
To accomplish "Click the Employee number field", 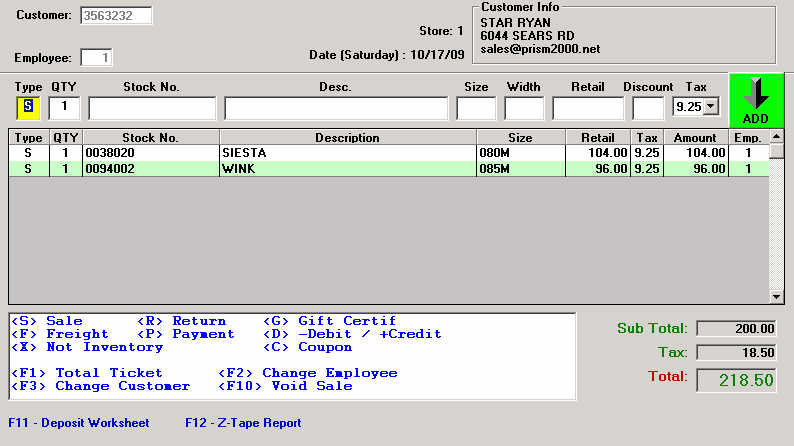I will [96, 58].
